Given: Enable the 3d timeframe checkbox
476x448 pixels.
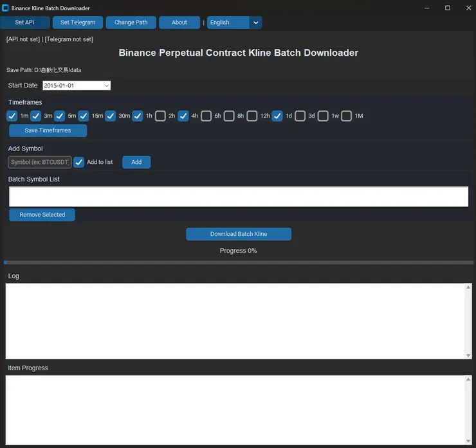Looking at the screenshot, I should tap(300, 116).
